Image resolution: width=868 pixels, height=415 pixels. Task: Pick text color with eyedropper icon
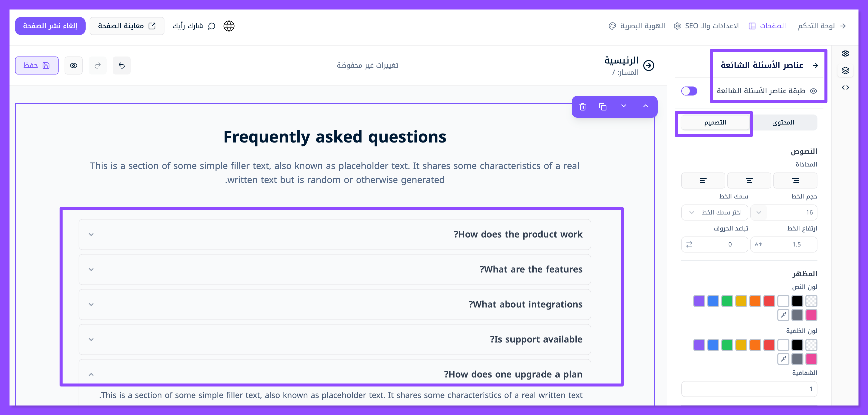tap(783, 315)
